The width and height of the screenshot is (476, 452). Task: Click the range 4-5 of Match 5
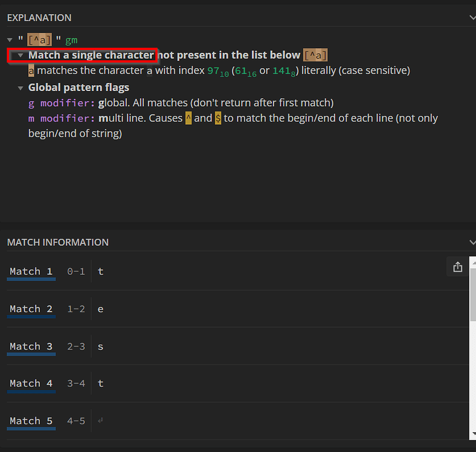click(76, 421)
